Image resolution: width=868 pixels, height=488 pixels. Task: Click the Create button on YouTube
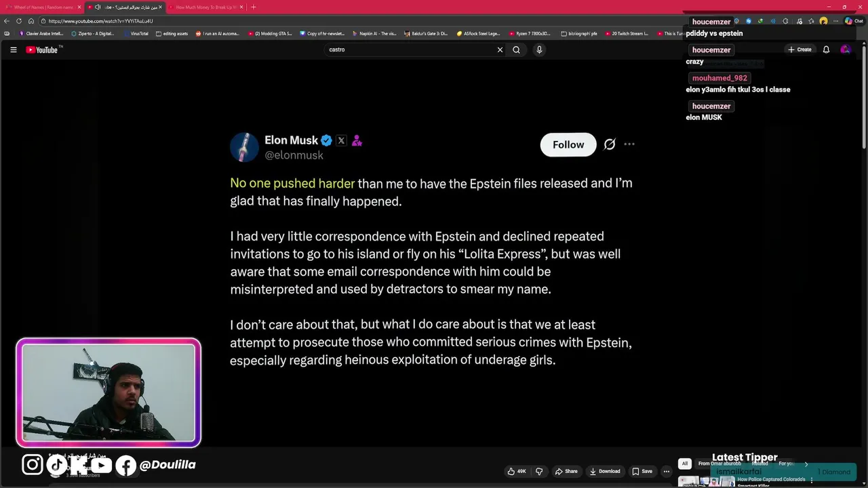coord(800,49)
